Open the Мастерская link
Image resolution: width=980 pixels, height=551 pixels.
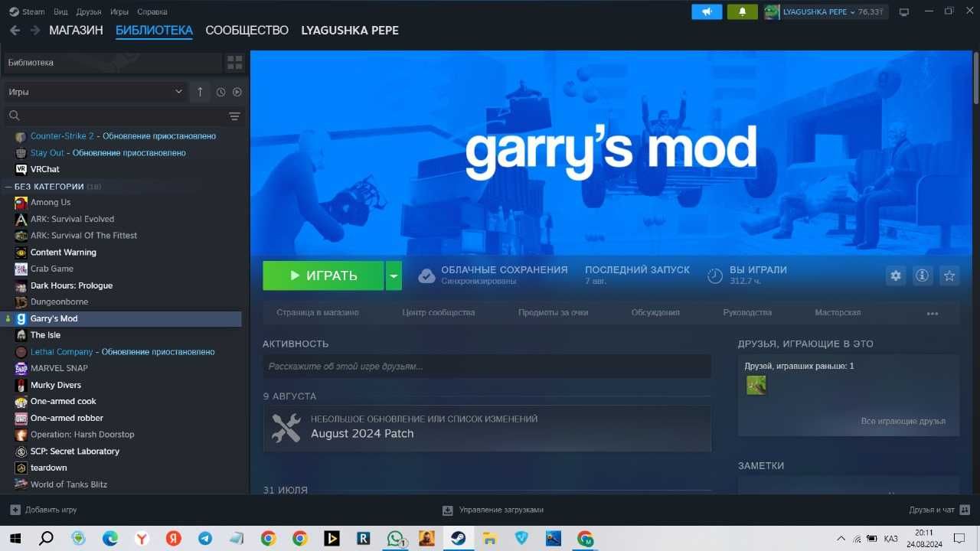click(838, 312)
